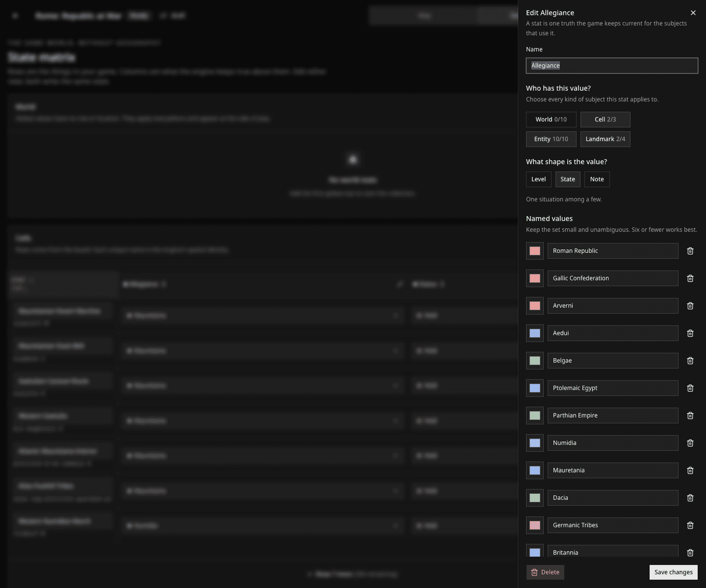
Task: Delete the Dacia named value
Action: pos(690,498)
